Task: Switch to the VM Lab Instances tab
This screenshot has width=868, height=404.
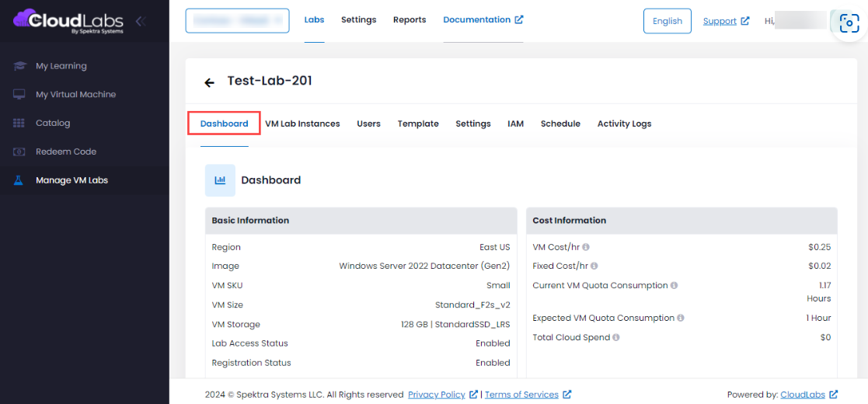Action: tap(302, 124)
